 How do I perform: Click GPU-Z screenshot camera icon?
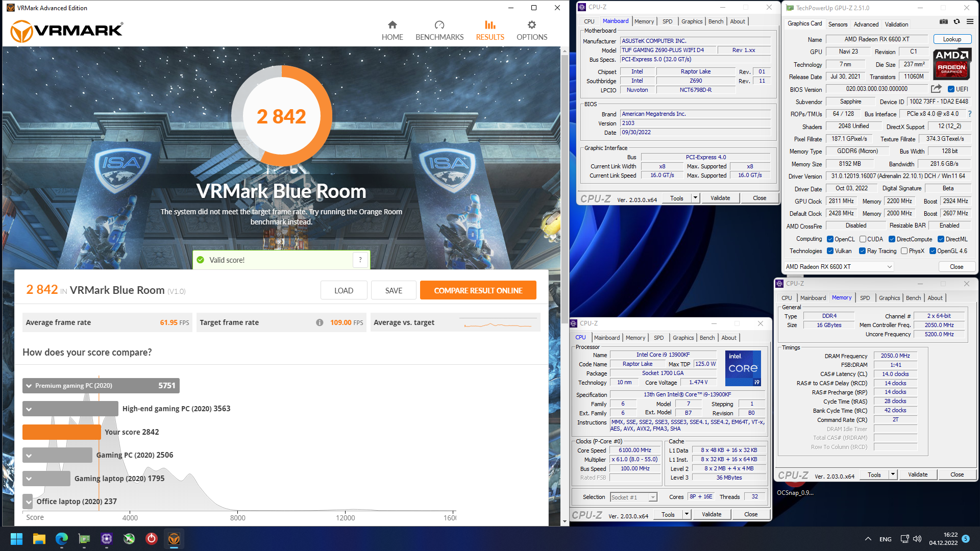(x=944, y=22)
